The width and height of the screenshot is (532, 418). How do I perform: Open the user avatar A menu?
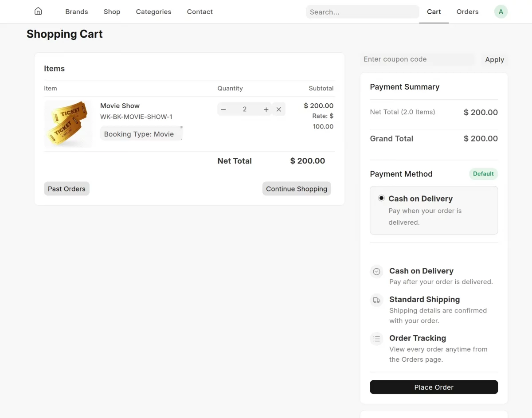coord(501,12)
